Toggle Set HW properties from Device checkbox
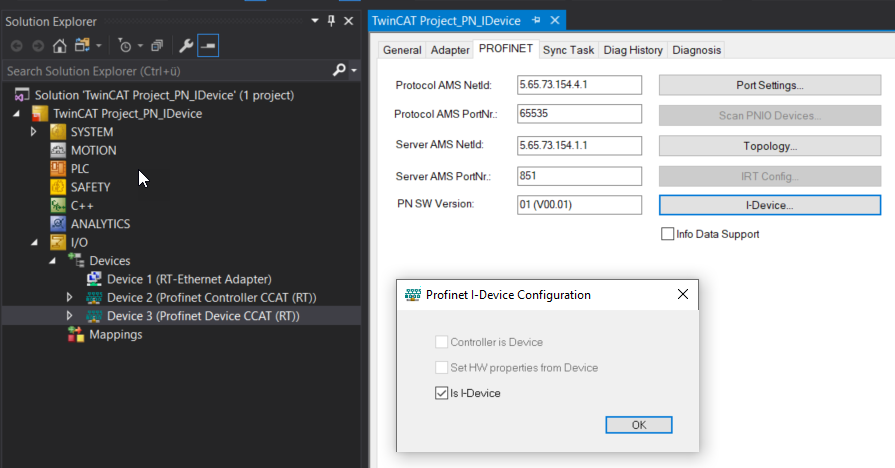The width and height of the screenshot is (895, 468). tap(441, 368)
